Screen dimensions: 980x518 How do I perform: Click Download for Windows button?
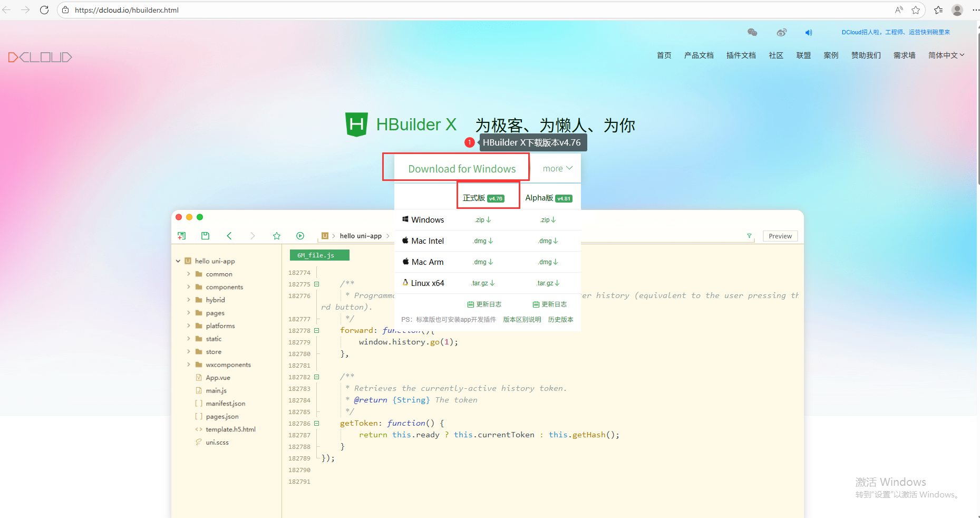tap(462, 169)
